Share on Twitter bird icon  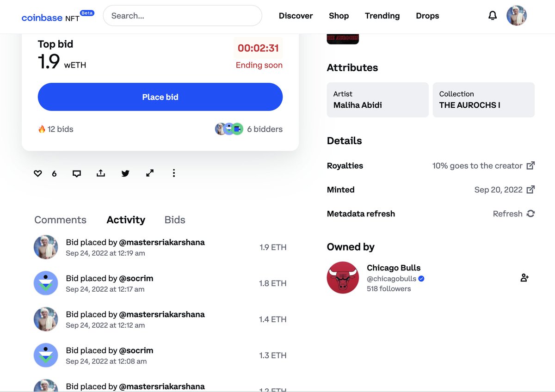[125, 173]
